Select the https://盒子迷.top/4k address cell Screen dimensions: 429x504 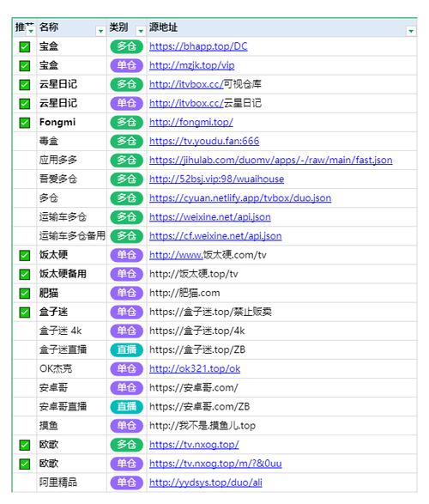[x=282, y=331]
